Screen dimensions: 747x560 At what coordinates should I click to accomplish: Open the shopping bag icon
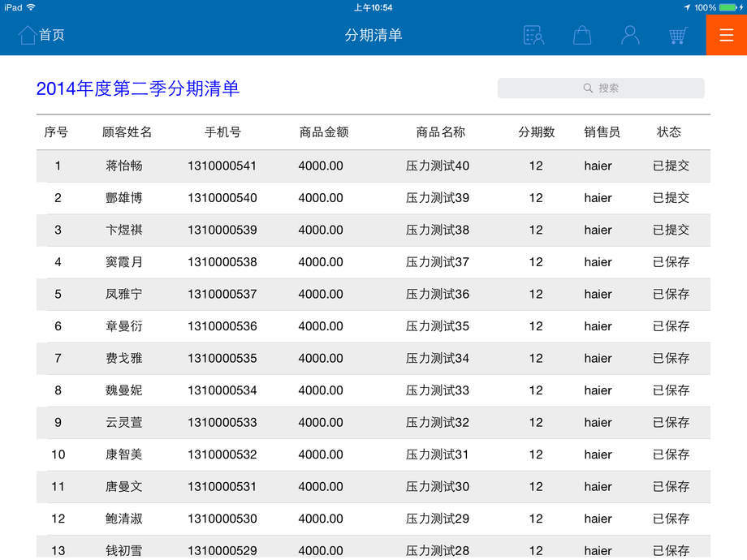click(582, 35)
